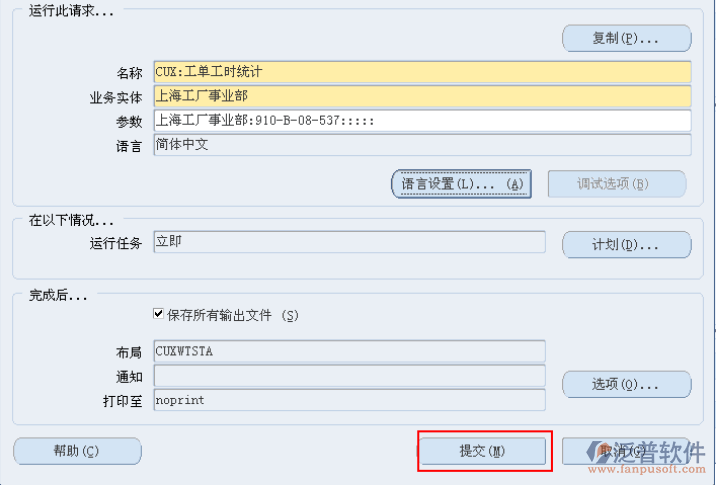The image size is (716, 485).
Task: Select the 语言 field 简体中文
Action: click(422, 146)
